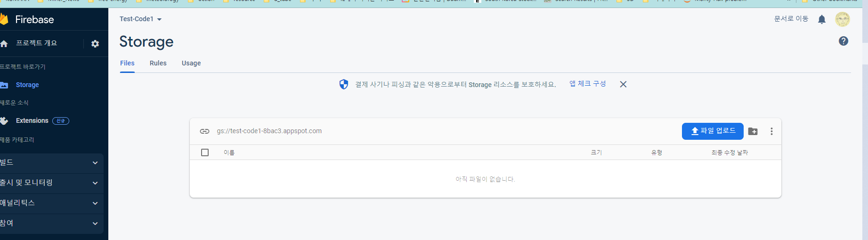Dismiss the App Check banner
Image resolution: width=868 pixels, height=240 pixels.
pyautogui.click(x=623, y=84)
